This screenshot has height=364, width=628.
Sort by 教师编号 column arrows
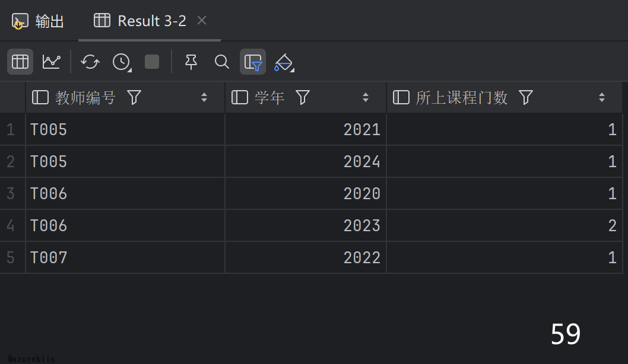coord(204,98)
